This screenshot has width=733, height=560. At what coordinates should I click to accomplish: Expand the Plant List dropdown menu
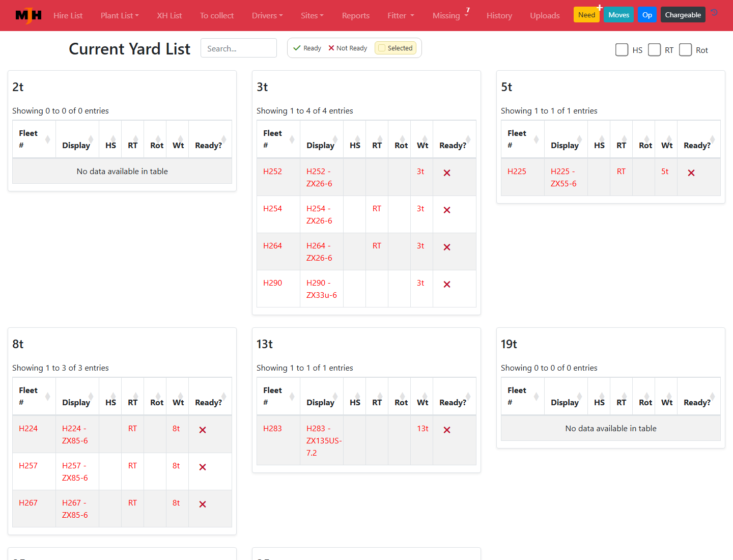[x=120, y=16]
